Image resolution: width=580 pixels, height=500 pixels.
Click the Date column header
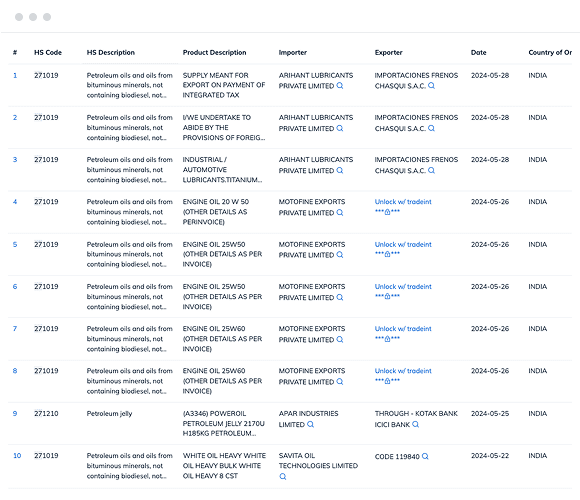pos(478,53)
